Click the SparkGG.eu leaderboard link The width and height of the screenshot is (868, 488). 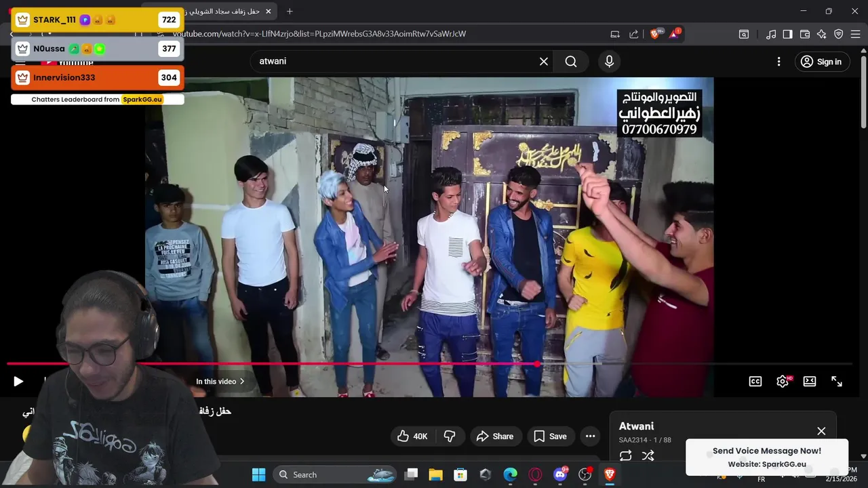click(x=142, y=100)
